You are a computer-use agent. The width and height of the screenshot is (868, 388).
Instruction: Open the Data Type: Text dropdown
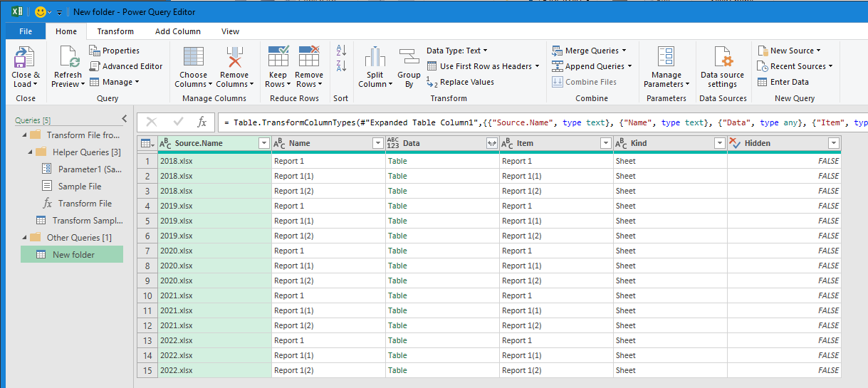coord(457,51)
